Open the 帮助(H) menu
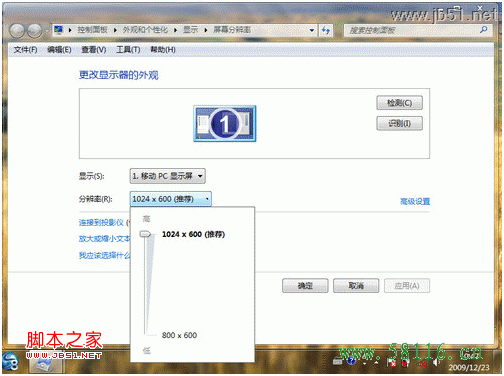The image size is (504, 376). (x=163, y=50)
